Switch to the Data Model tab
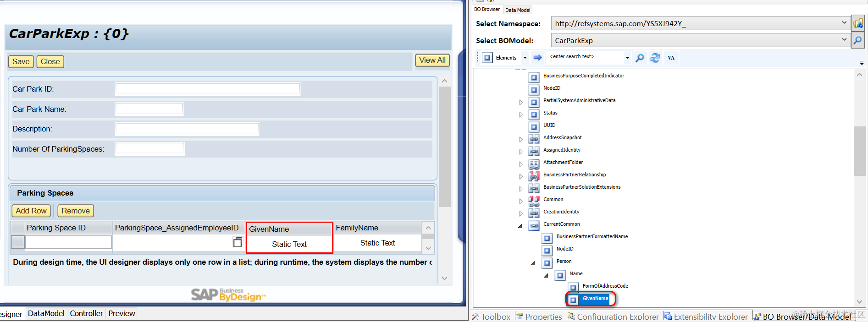The image size is (868, 322). tap(518, 10)
